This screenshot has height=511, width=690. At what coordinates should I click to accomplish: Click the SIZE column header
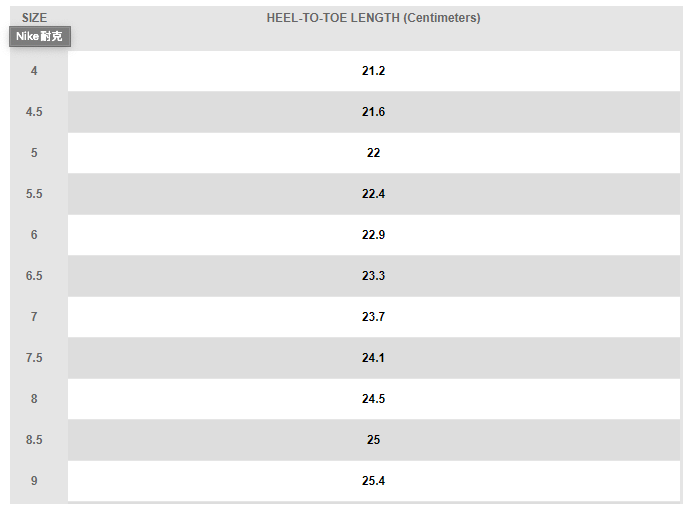click(x=34, y=18)
